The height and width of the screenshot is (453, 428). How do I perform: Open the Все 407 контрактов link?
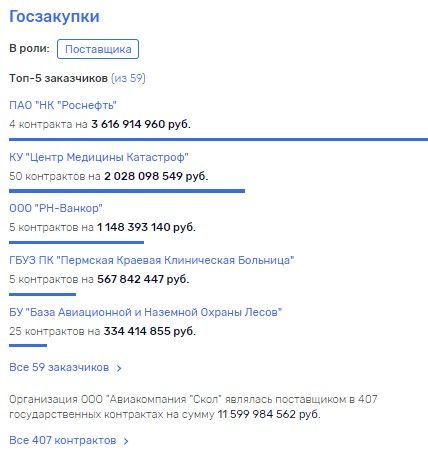63,440
